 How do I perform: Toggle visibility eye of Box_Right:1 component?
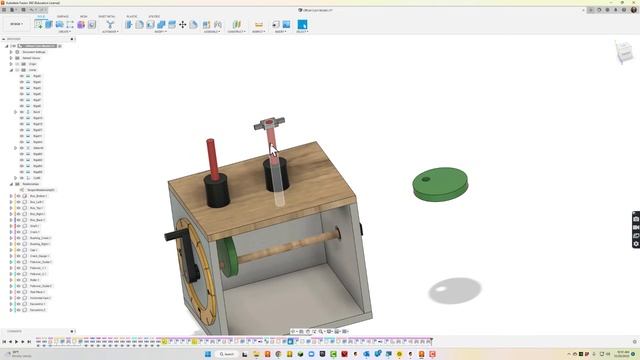(18, 214)
